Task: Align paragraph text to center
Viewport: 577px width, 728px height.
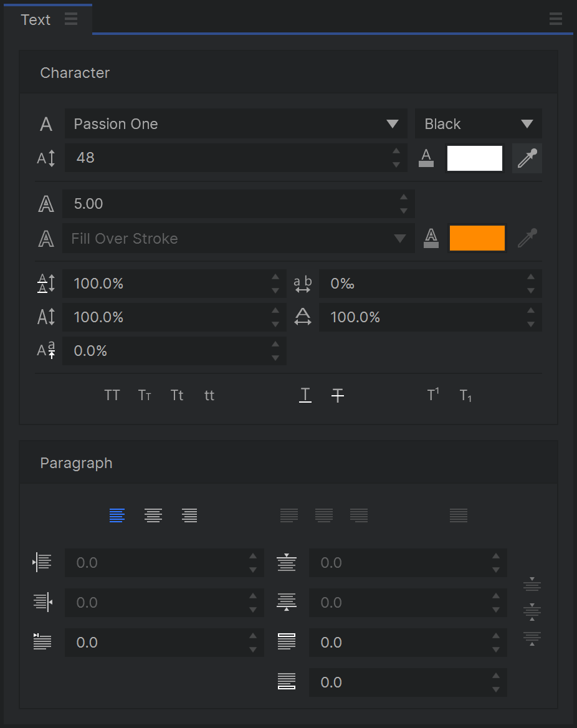Action: (x=153, y=515)
